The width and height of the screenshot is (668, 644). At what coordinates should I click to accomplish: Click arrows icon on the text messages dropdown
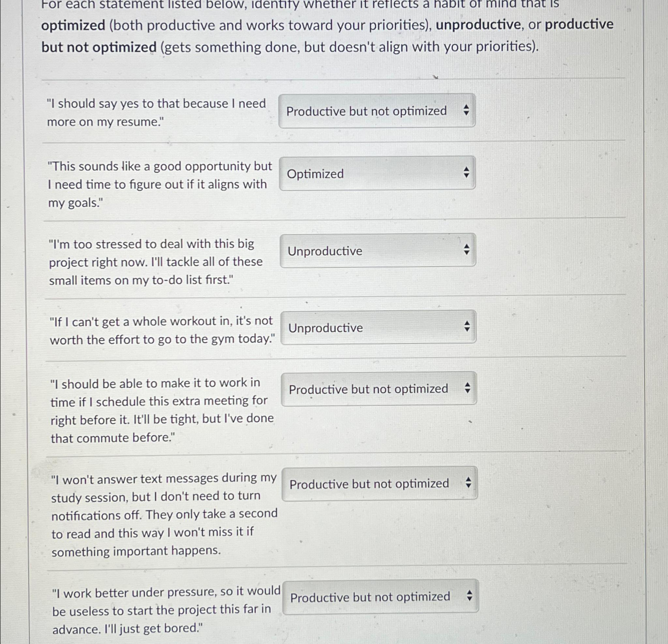pos(469,482)
